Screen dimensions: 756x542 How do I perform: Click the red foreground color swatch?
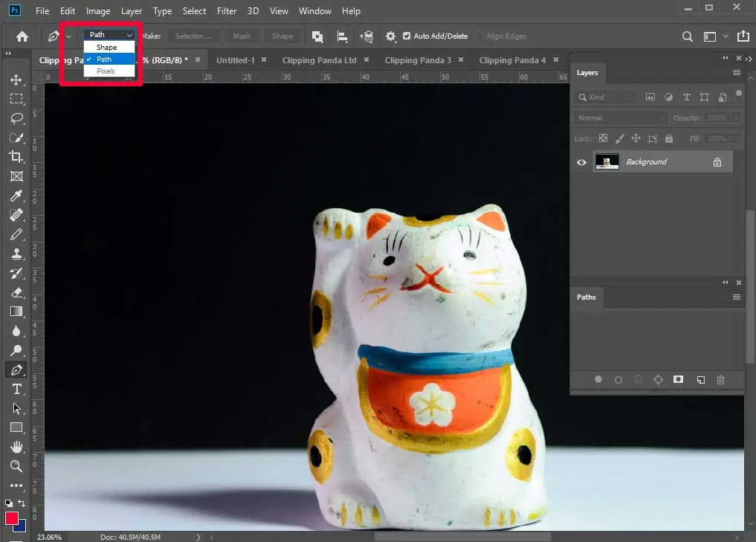point(12,518)
